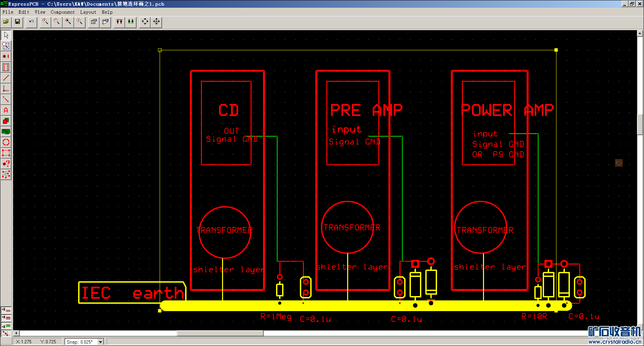Screen dimensions: 644x346
Task: Select the R=10R resistor label
Action: (534, 316)
